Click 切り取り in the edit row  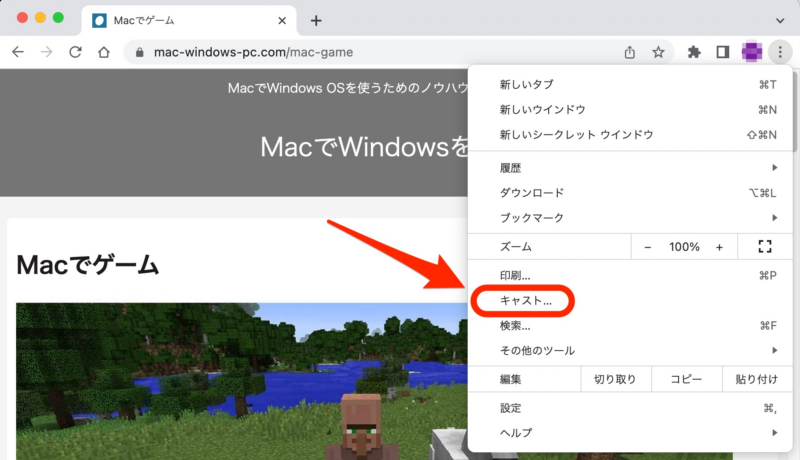point(615,379)
